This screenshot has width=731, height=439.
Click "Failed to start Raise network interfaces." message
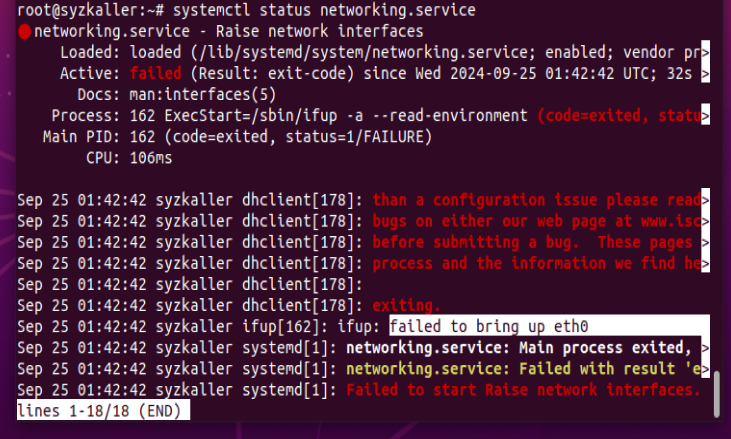[x=523, y=389]
